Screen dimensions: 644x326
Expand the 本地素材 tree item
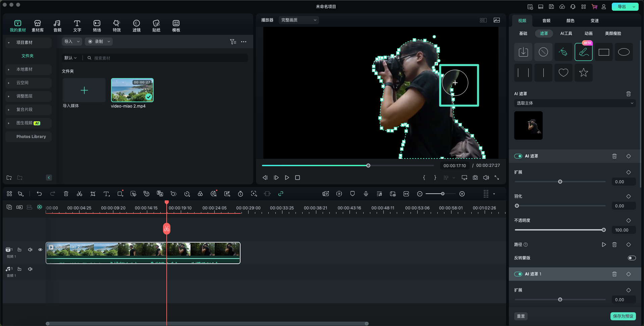click(9, 69)
